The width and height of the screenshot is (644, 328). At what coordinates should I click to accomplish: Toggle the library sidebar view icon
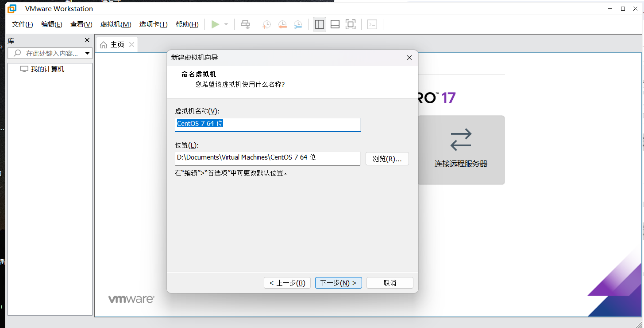pyautogui.click(x=319, y=24)
